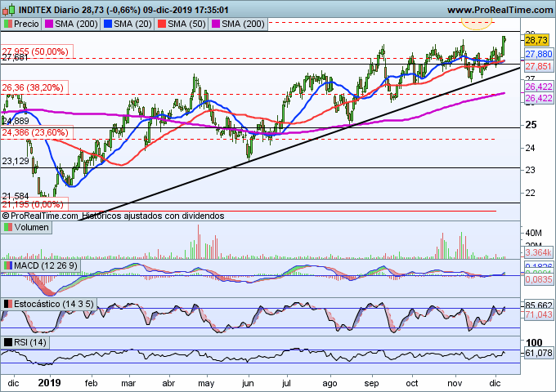Select the Estocástico (14 3 5) label
This screenshot has height=392, width=556.
tap(54, 304)
